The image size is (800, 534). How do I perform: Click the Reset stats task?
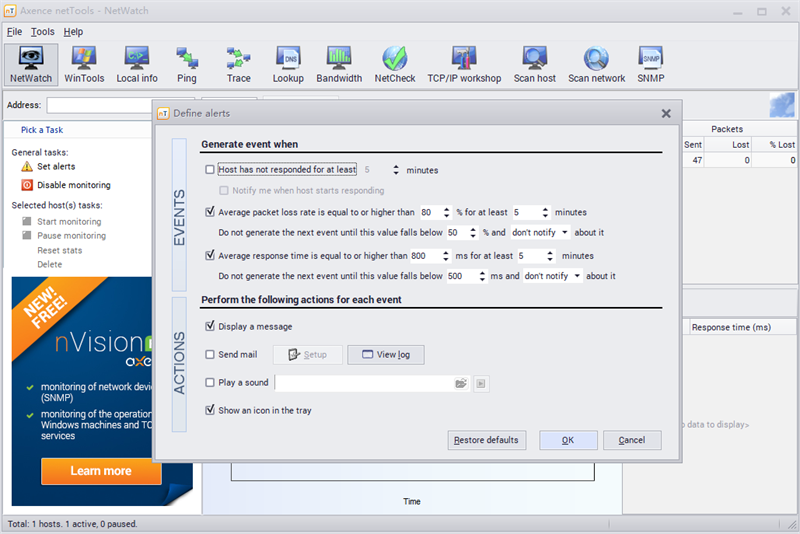coord(59,250)
